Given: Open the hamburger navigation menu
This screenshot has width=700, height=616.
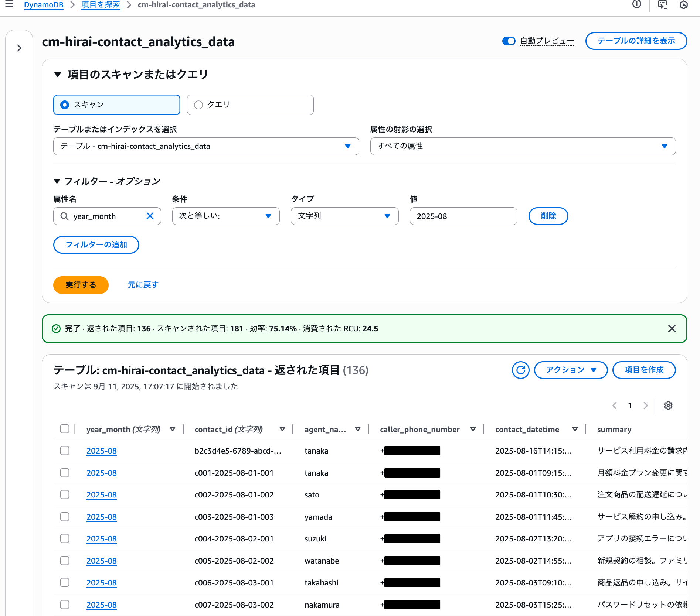Looking at the screenshot, I should pyautogui.click(x=9, y=4).
